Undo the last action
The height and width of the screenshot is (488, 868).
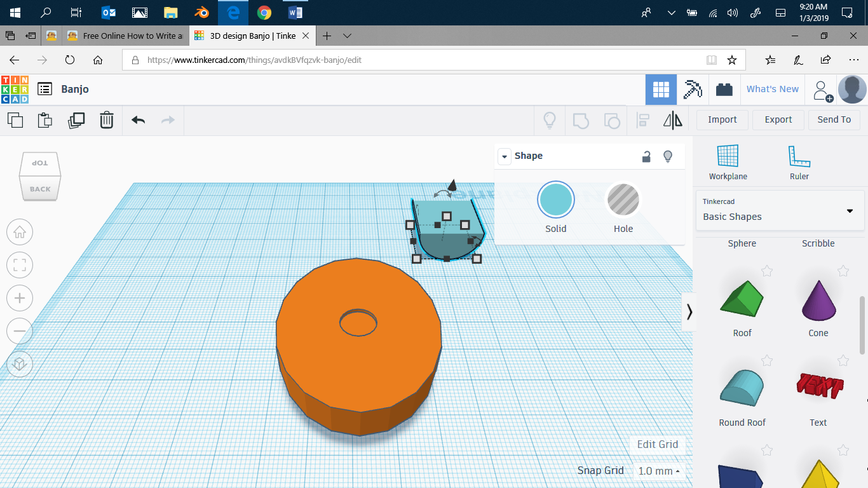click(x=138, y=119)
